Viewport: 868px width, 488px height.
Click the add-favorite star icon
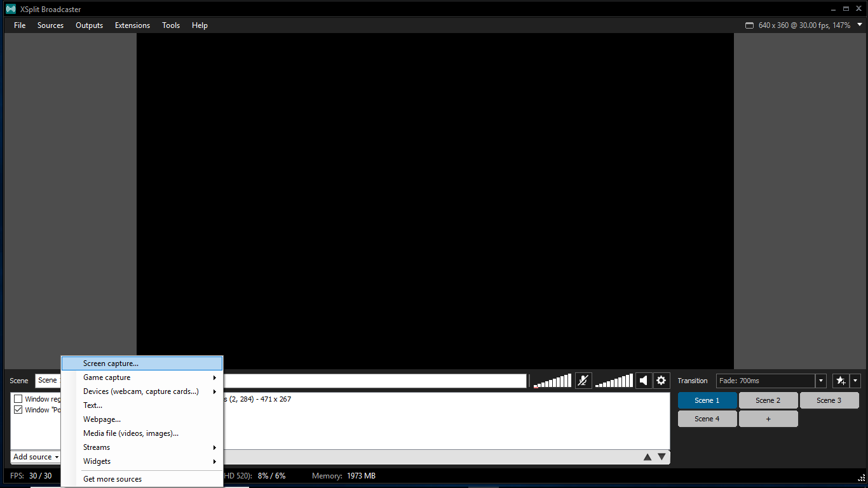(841, 381)
